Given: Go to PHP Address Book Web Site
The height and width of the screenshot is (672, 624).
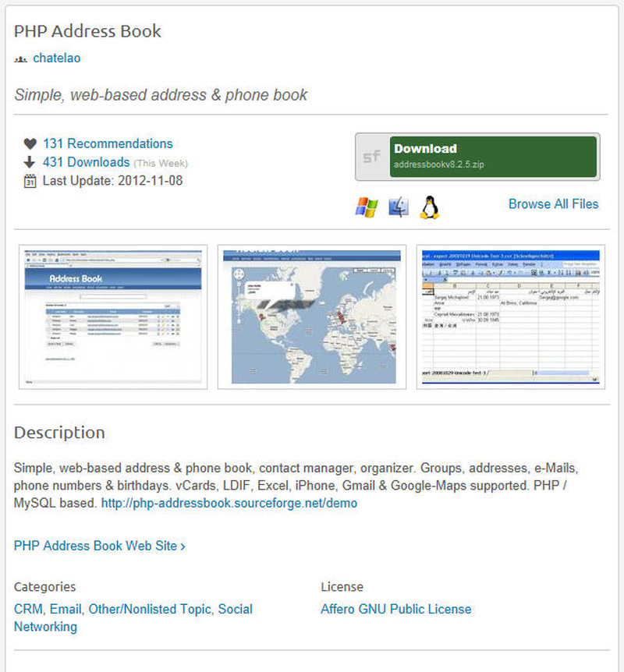Looking at the screenshot, I should point(99,546).
